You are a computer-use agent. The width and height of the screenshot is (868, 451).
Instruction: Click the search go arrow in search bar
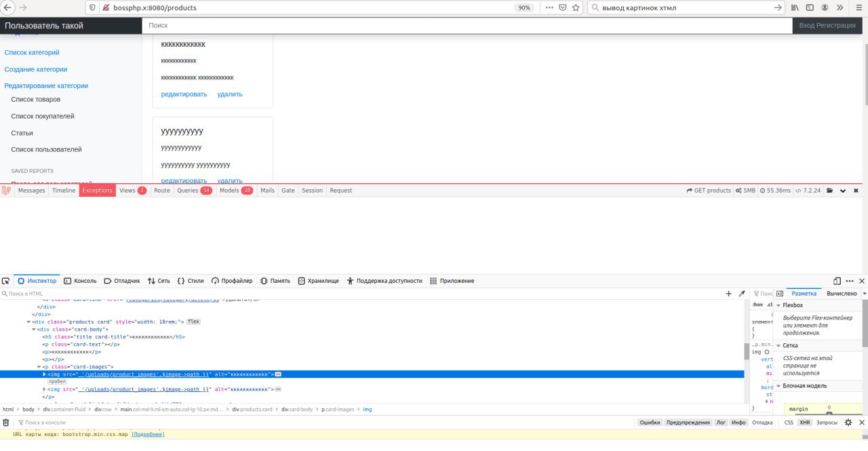click(x=778, y=7)
